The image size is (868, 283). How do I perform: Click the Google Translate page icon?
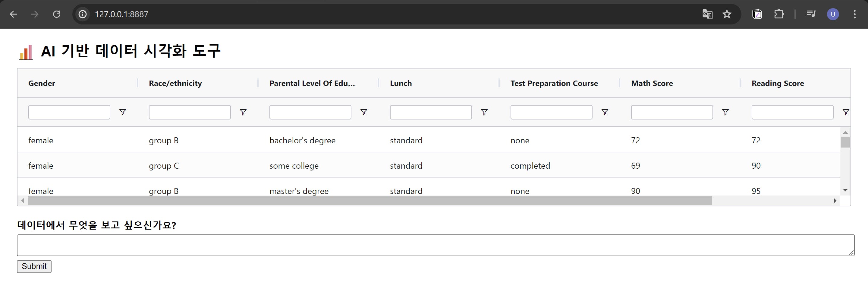click(x=707, y=14)
